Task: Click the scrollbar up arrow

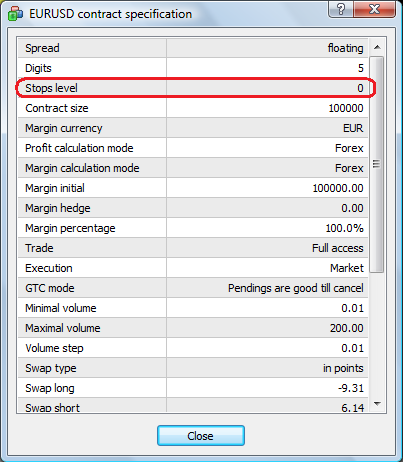Action: coord(377,47)
